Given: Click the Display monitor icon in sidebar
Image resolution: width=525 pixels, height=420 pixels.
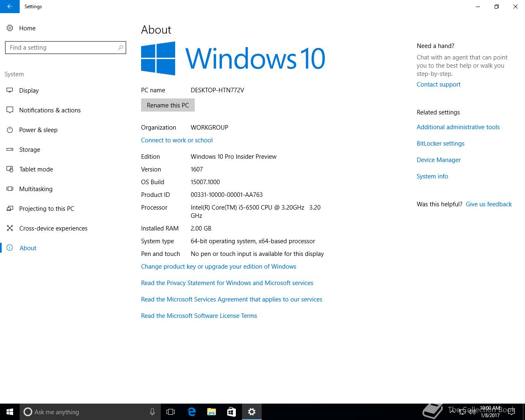Looking at the screenshot, I should coord(10,90).
